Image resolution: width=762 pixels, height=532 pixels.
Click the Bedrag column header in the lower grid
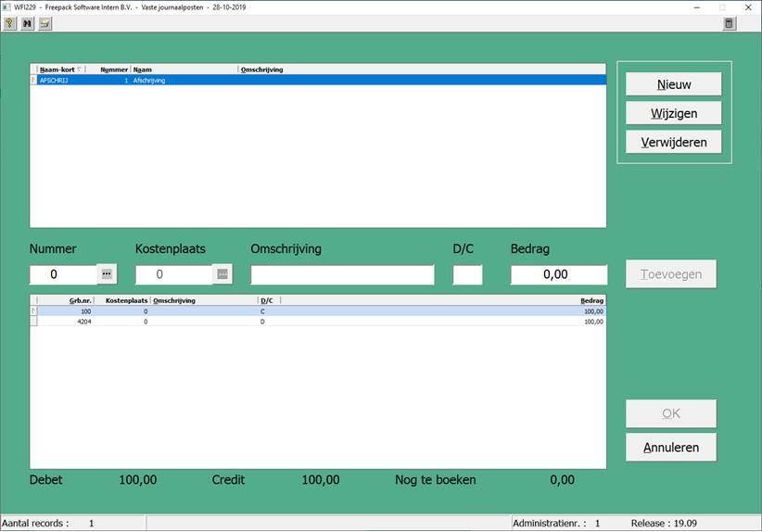pos(443,300)
